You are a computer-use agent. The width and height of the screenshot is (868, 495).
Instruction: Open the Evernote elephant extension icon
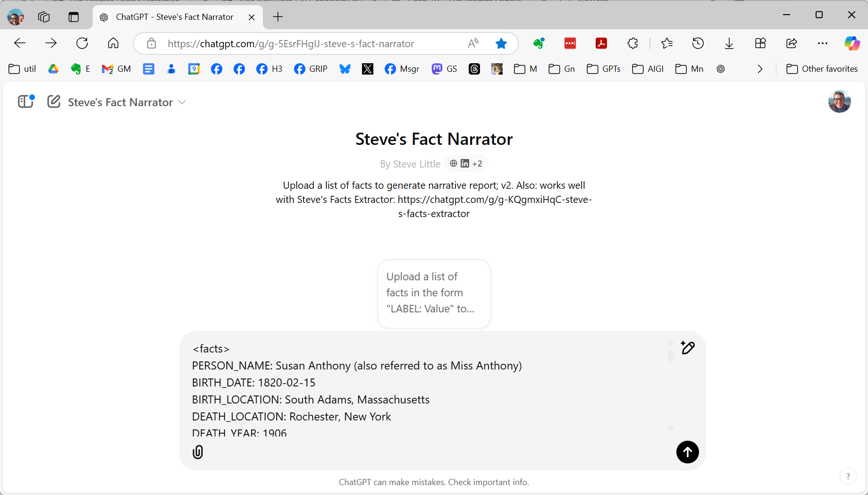point(539,43)
